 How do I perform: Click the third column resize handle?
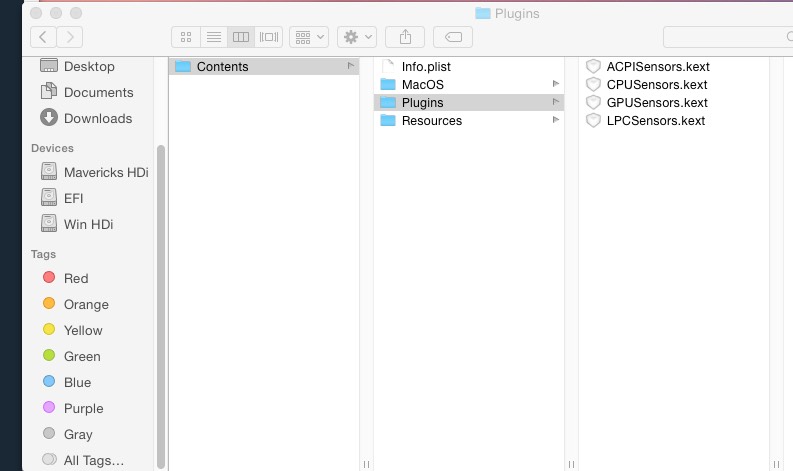tap(776, 464)
